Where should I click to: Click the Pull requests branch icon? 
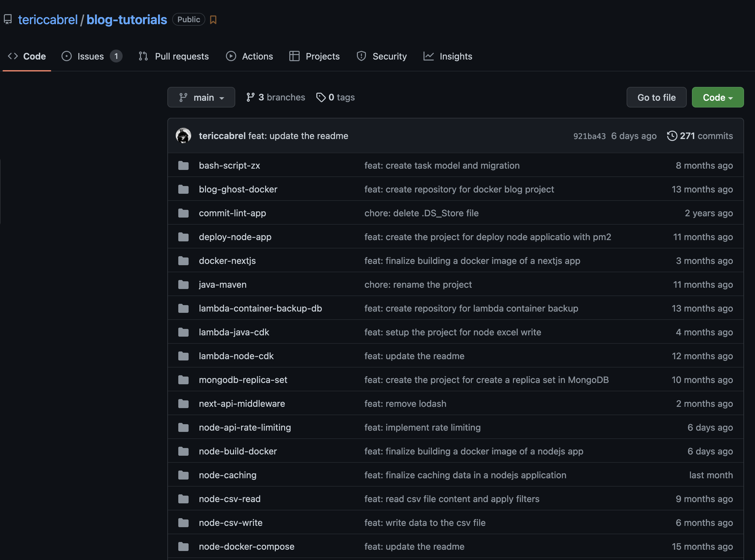(x=143, y=56)
